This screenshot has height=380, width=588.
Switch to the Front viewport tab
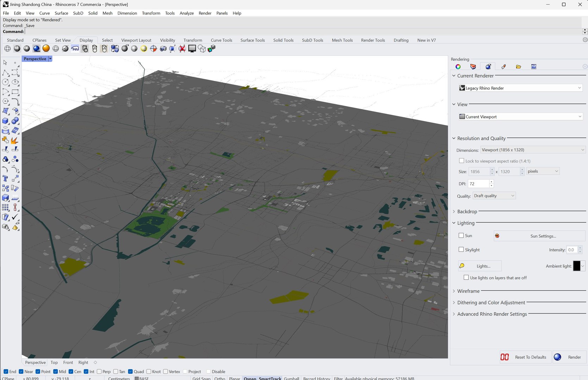[x=68, y=362]
